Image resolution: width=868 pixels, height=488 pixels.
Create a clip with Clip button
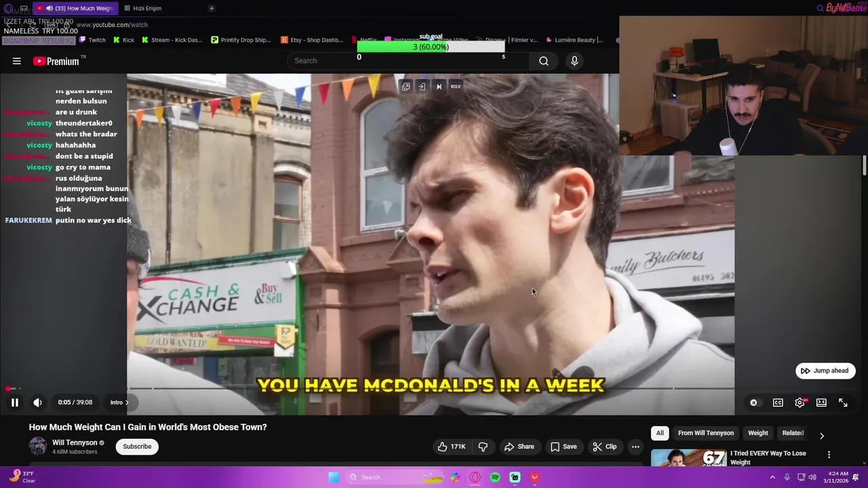tap(604, 447)
